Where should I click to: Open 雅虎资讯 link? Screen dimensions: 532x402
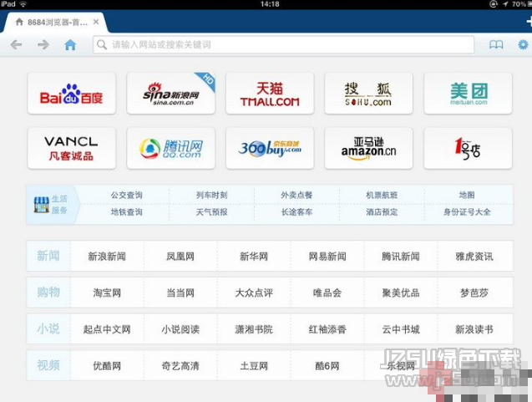pos(474,257)
